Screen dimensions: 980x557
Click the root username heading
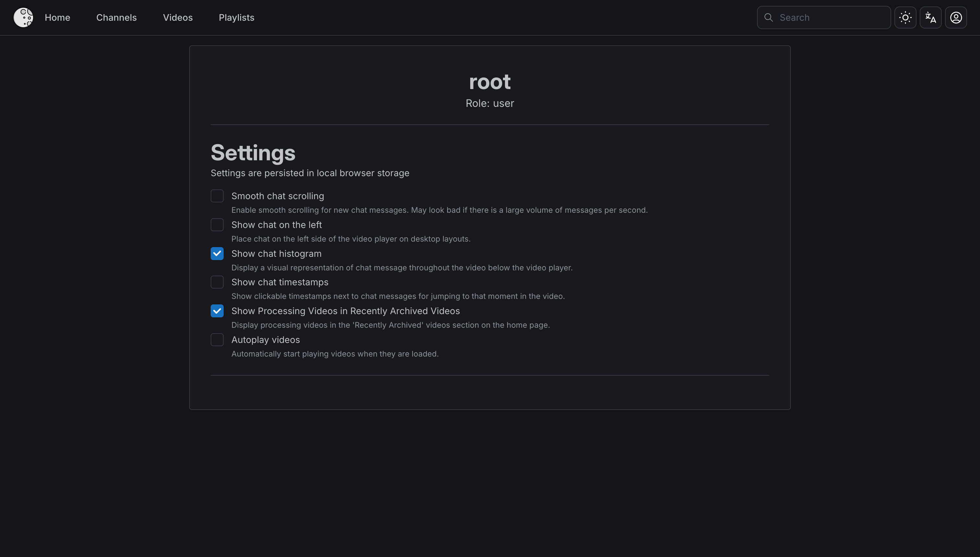(490, 82)
